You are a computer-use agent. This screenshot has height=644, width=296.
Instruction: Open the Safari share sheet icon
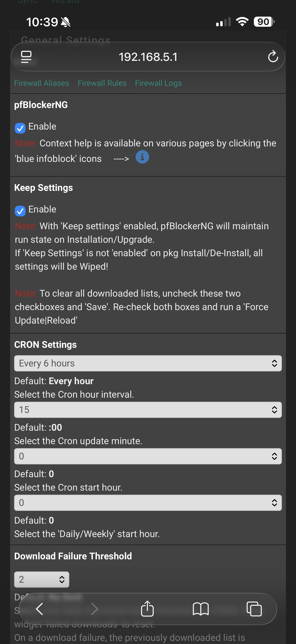click(x=147, y=609)
